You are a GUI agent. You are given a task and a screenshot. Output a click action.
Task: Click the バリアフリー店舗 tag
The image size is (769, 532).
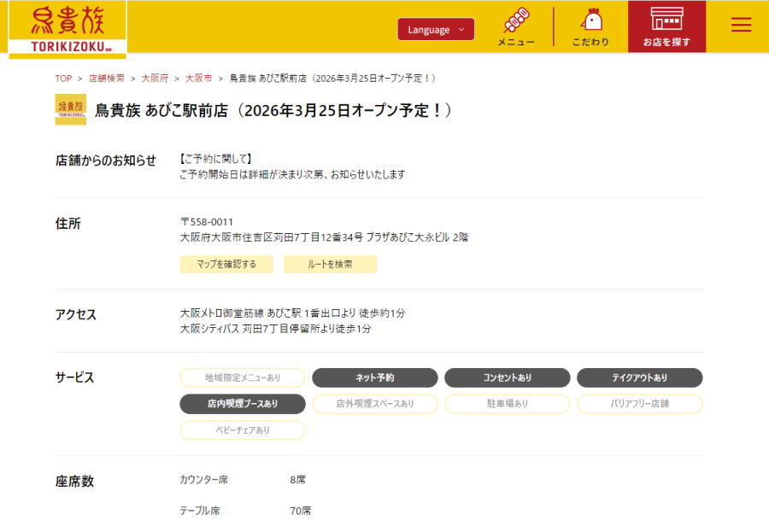point(639,404)
